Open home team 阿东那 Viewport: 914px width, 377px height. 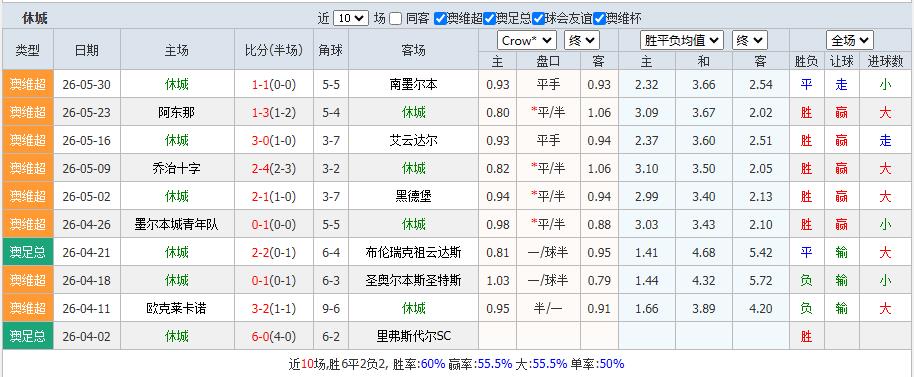pos(177,112)
